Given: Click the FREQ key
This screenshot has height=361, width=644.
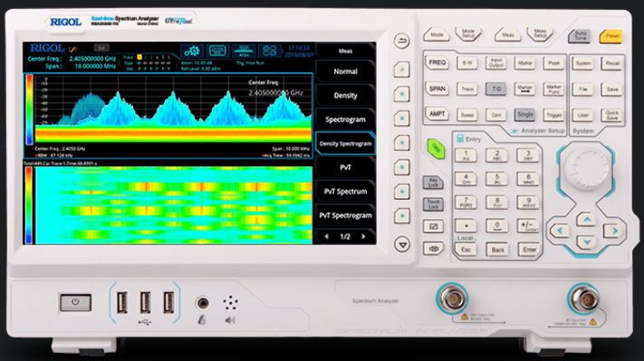Looking at the screenshot, I should 437,62.
